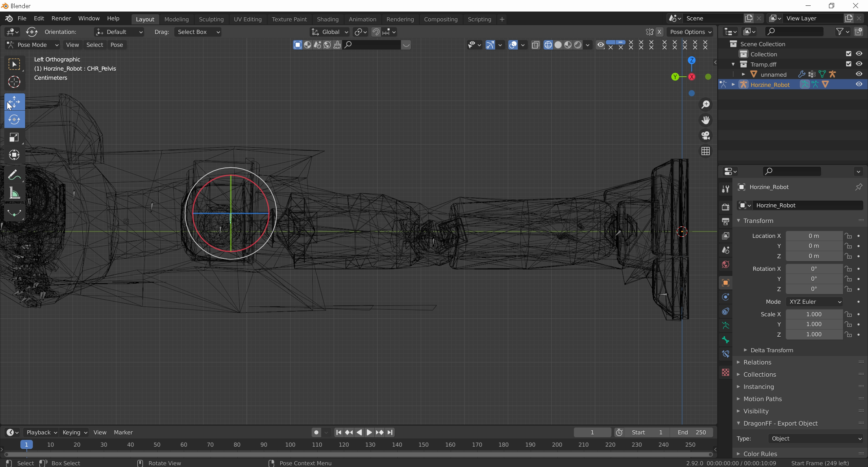
Task: Click the pan view hand icon
Action: click(x=706, y=120)
